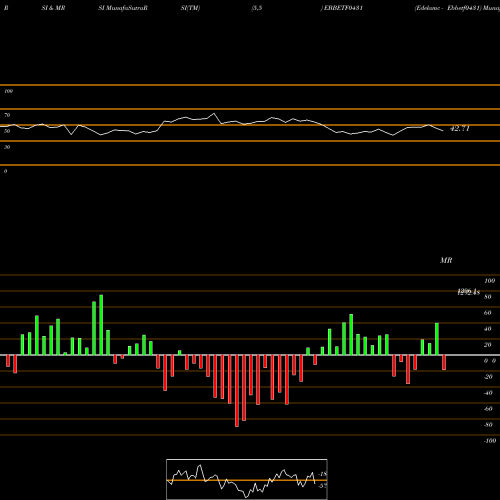Click the -60 label on MR axis
The height and width of the screenshot is (500, 500).
tap(488, 409)
